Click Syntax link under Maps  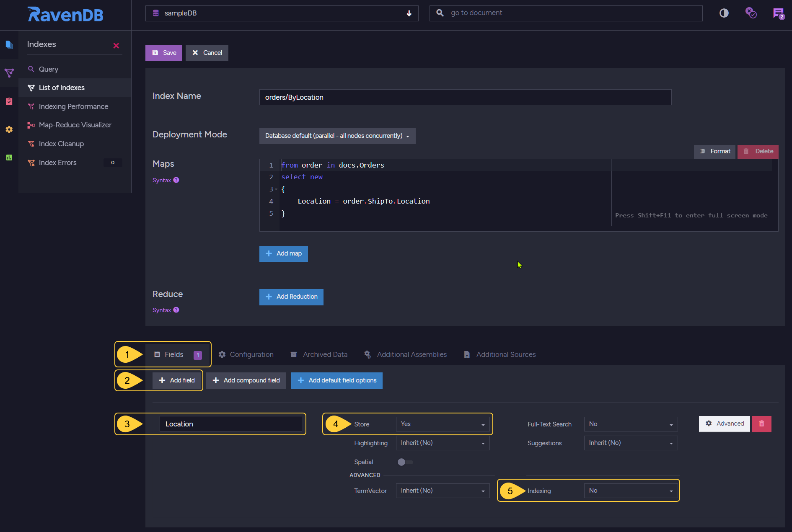[162, 180]
